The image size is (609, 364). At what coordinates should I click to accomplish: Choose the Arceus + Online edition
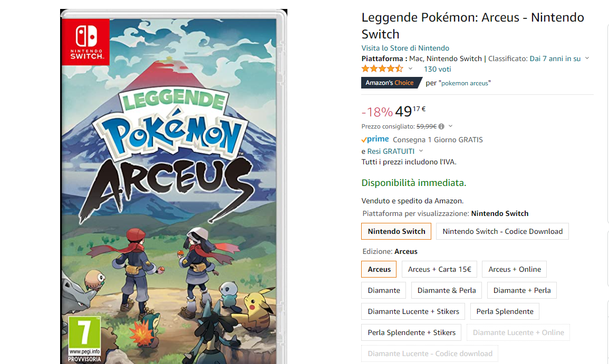click(x=514, y=269)
